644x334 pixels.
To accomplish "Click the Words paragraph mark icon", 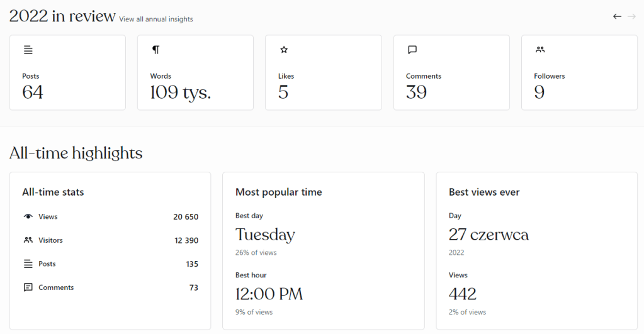I will pyautogui.click(x=155, y=50).
